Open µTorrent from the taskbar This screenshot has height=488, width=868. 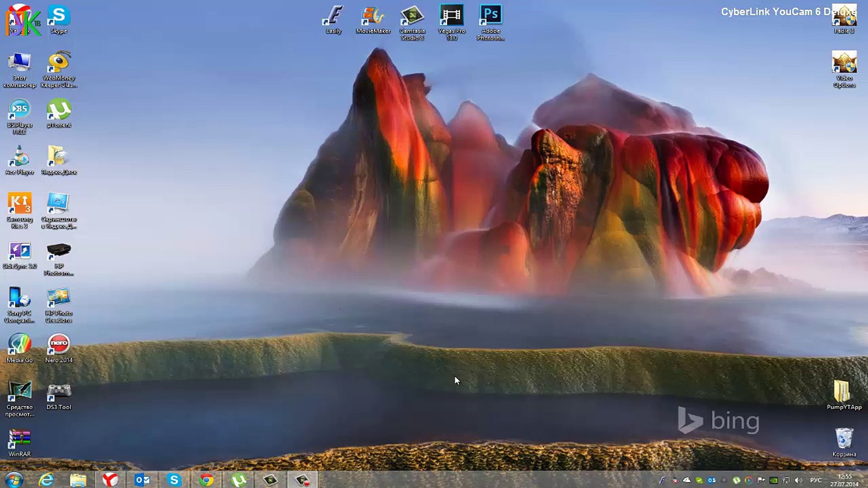coord(238,479)
